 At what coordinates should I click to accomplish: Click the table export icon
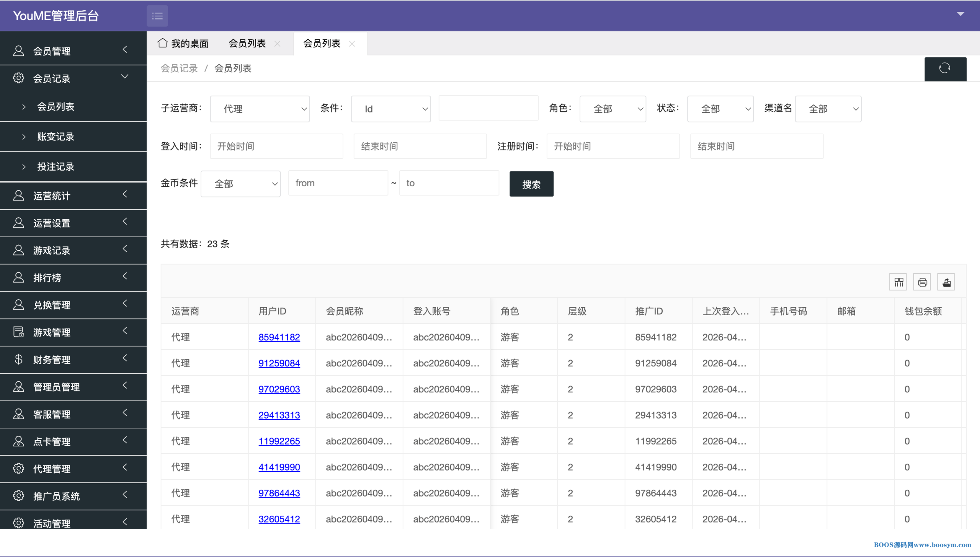pos(946,282)
